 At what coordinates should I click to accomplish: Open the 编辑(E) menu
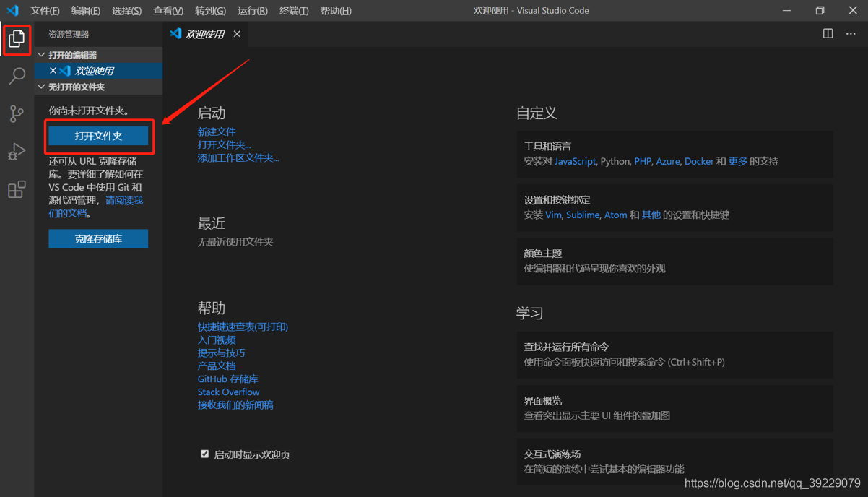tap(86, 11)
